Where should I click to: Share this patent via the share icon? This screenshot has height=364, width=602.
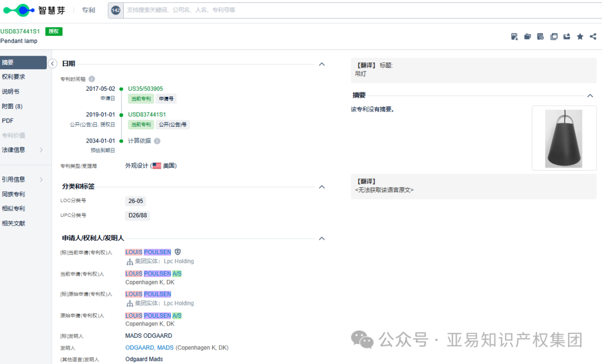pyautogui.click(x=593, y=36)
